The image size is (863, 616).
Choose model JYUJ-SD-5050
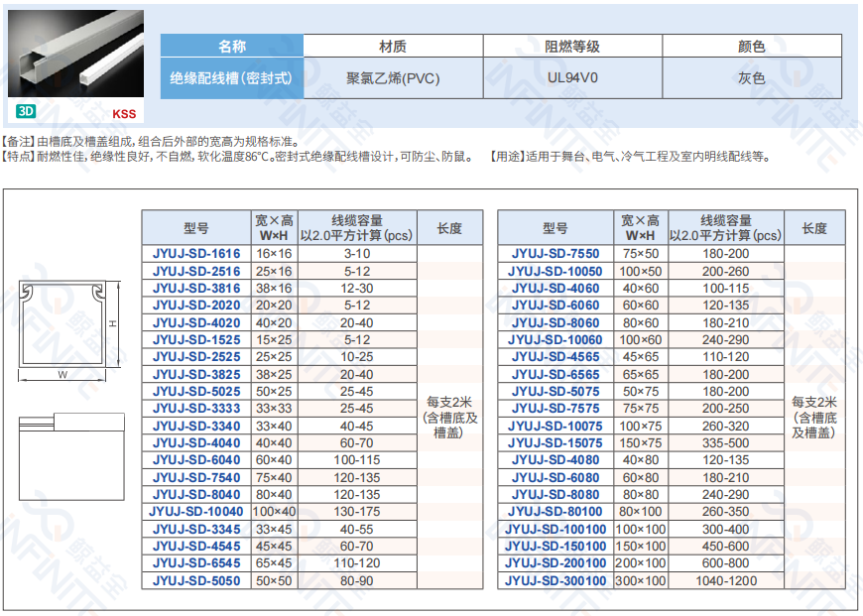tap(196, 581)
